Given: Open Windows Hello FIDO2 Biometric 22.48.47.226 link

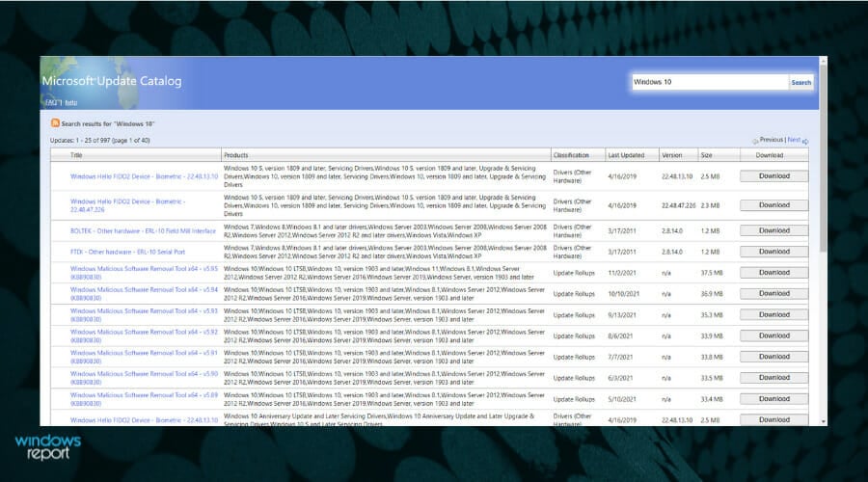Looking at the screenshot, I should click(128, 206).
